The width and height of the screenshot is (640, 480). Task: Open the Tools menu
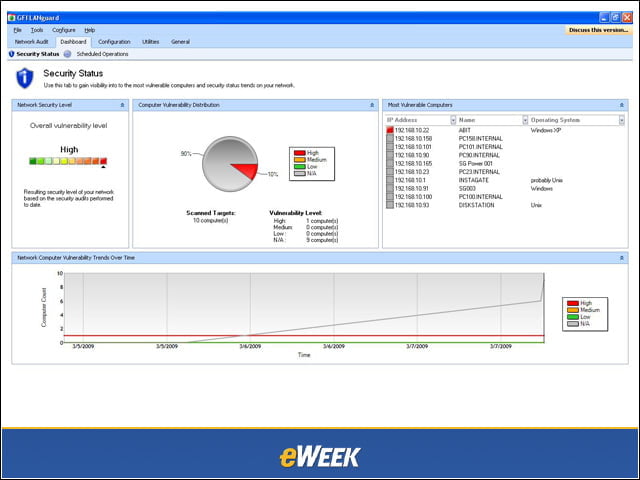37,30
